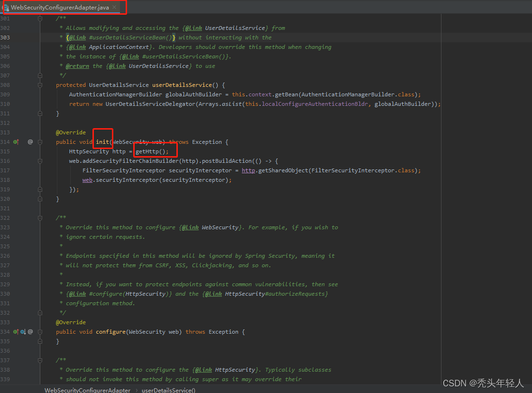Click line number 303 in the gutter
The image size is (532, 393).
pyautogui.click(x=5, y=37)
